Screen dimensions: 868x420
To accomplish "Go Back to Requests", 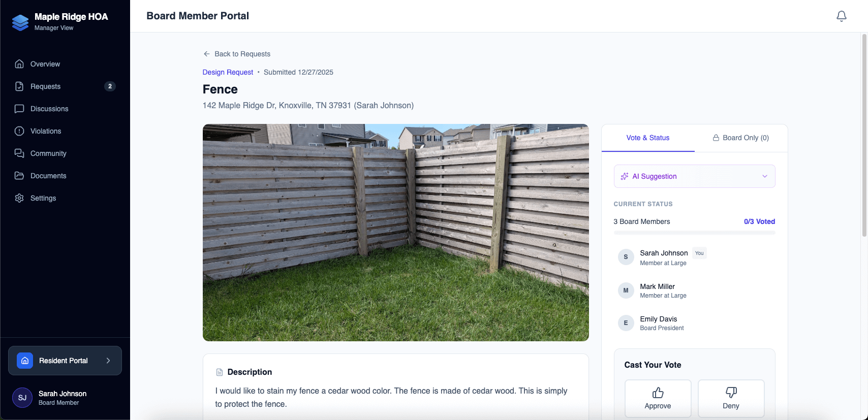I will 237,54.
